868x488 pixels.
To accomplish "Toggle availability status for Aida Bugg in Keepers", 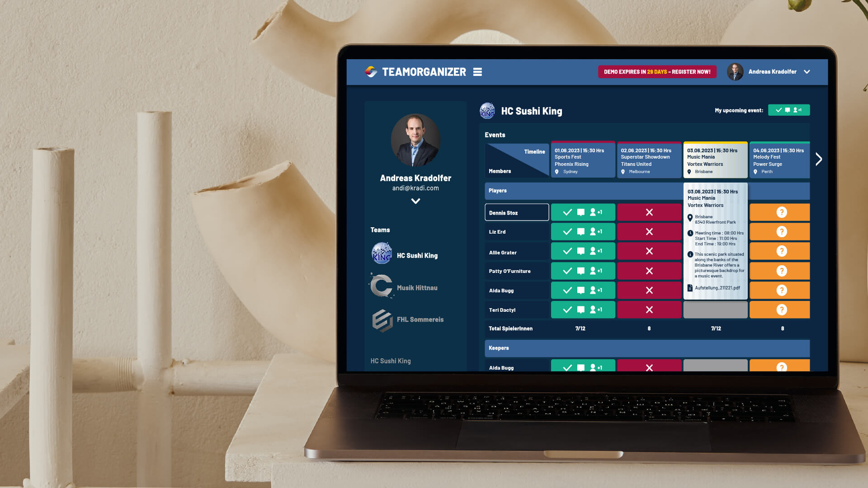I will pyautogui.click(x=567, y=368).
